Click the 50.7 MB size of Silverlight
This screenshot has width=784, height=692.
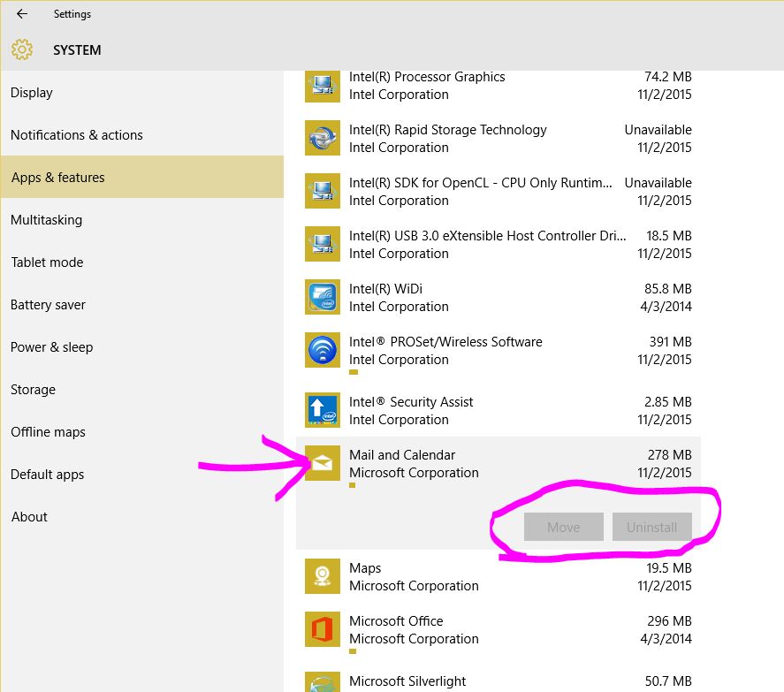point(668,681)
